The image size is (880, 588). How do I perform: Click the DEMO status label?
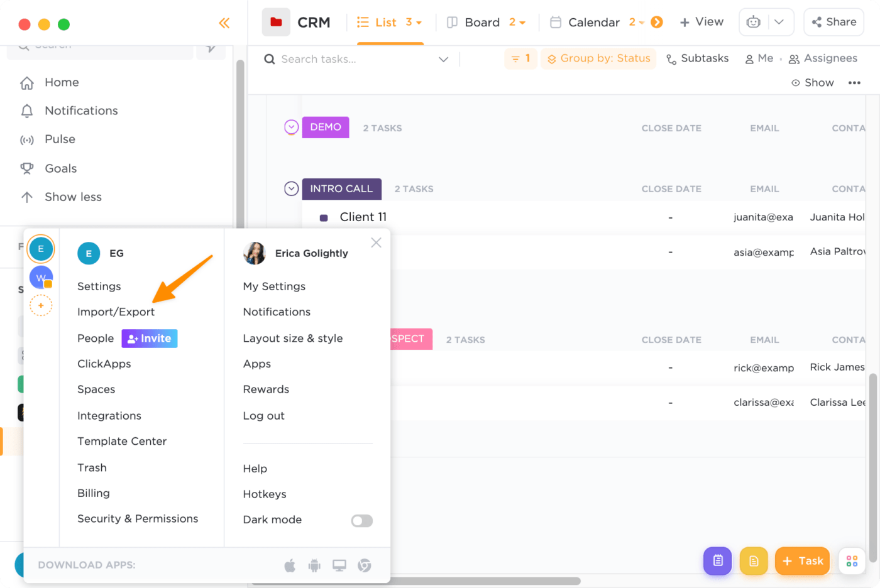point(326,128)
